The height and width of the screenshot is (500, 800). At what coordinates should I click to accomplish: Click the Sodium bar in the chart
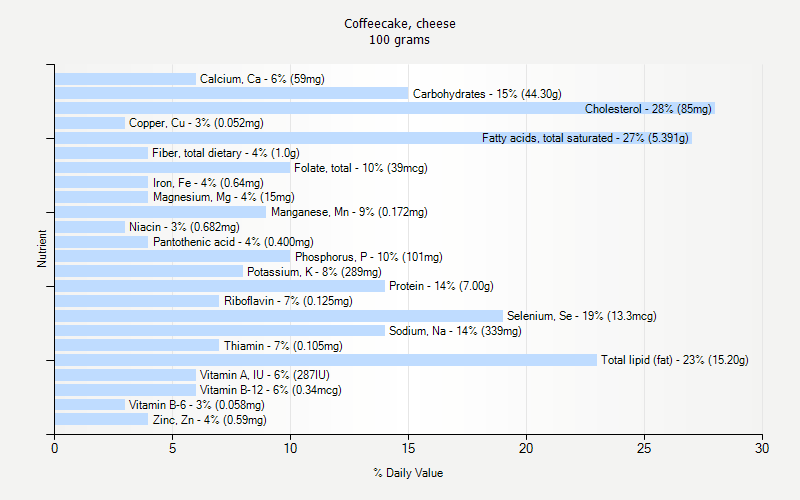coord(220,331)
